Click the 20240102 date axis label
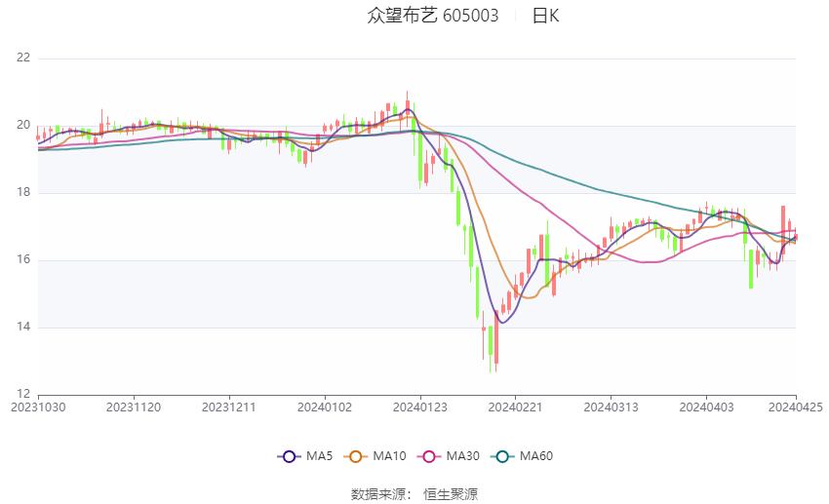 click(325, 407)
